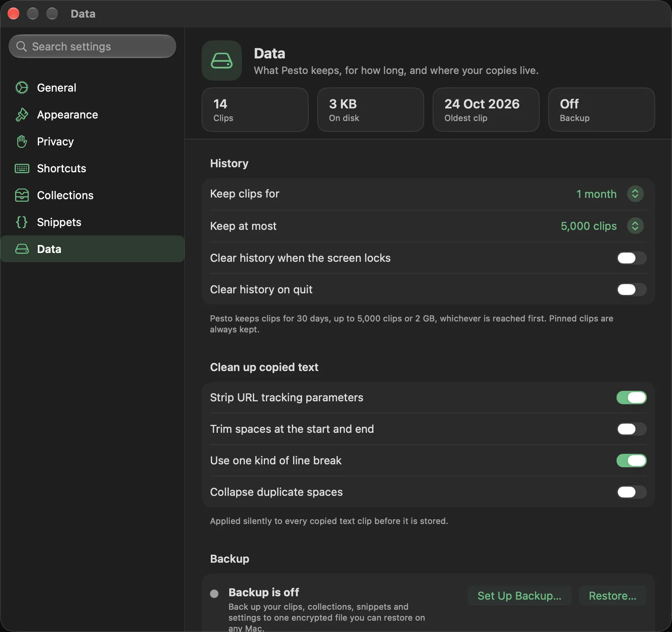Screen dimensions: 672x632
Task: Click Set Up Backup button
Action: (x=519, y=596)
